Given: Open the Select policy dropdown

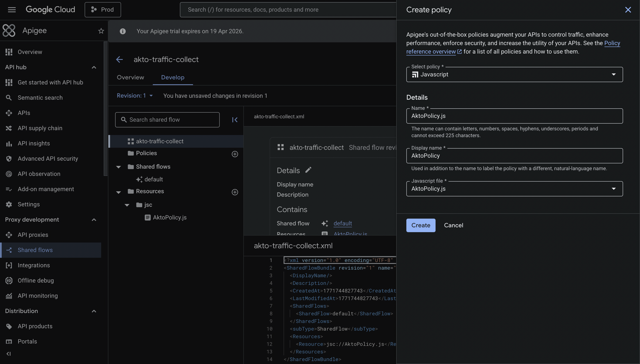Looking at the screenshot, I should tap(514, 74).
